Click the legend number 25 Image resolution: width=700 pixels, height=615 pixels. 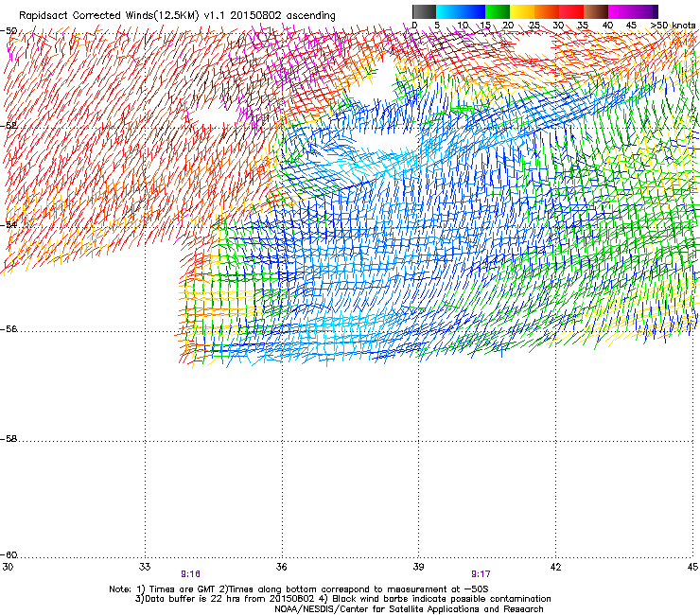tap(534, 26)
